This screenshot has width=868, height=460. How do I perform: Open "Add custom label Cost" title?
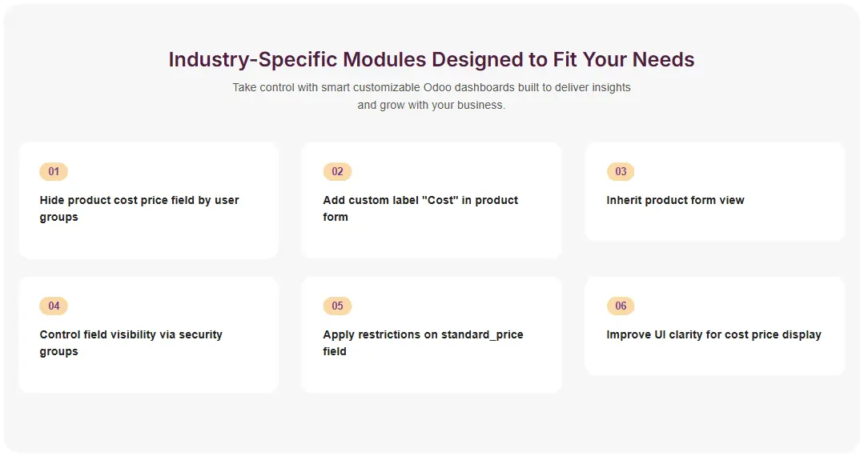[x=420, y=208]
